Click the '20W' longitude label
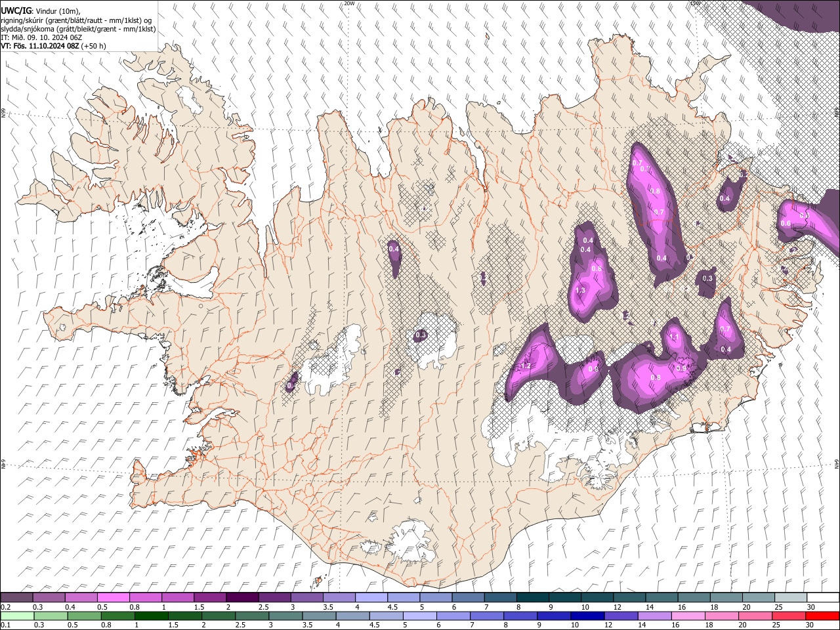 coord(349,3)
